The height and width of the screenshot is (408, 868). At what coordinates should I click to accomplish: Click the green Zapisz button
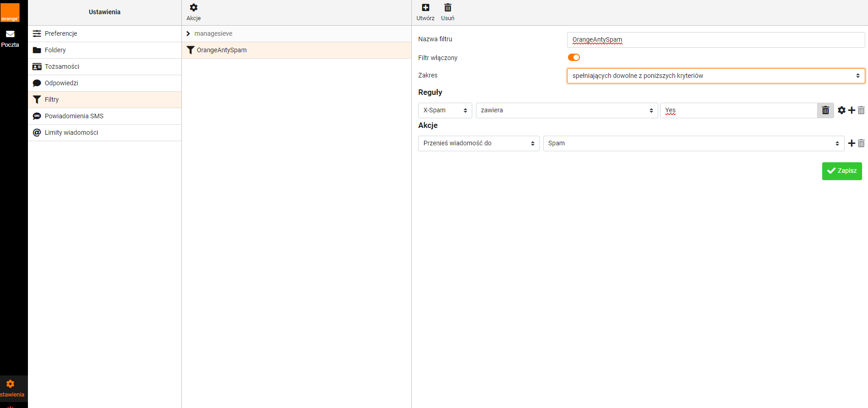point(841,171)
